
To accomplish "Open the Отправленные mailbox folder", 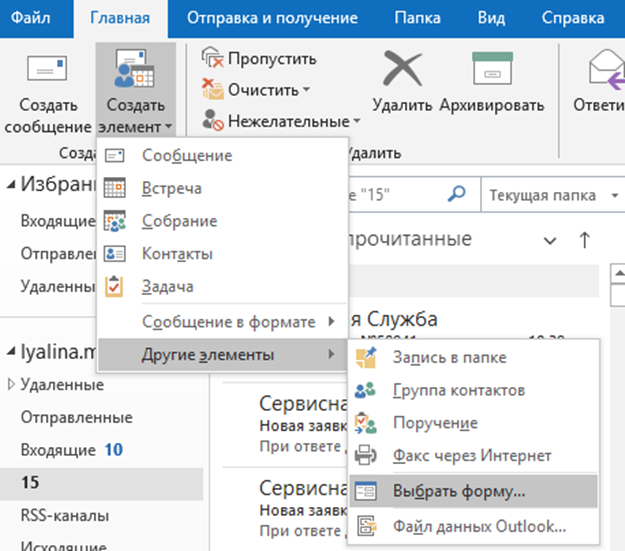I will pyautogui.click(x=77, y=417).
